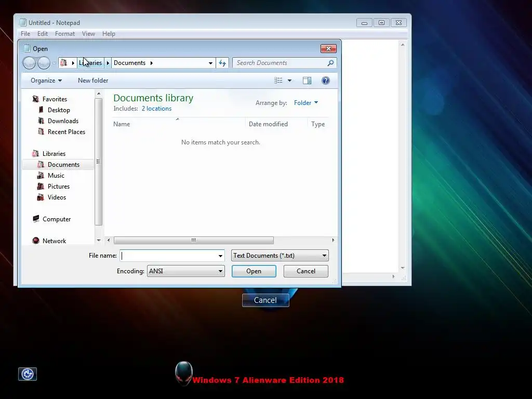Screen dimensions: 532x399
Task: Click the Ease of Access icon on desktop
Action: pyautogui.click(x=28, y=374)
